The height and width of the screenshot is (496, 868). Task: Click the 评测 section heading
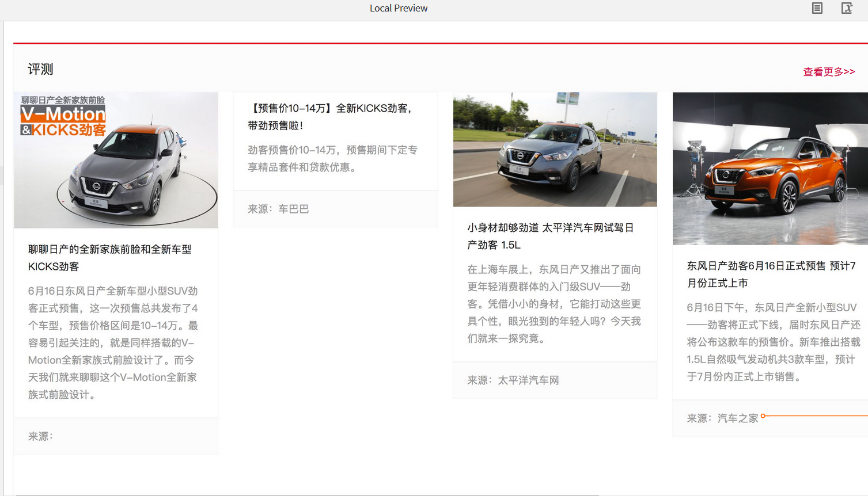coord(40,70)
